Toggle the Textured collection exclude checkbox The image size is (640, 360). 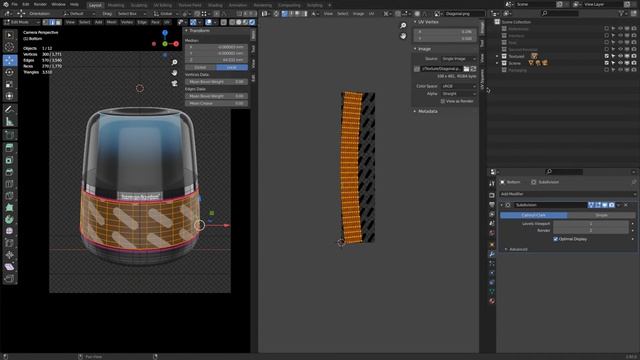coord(607,56)
